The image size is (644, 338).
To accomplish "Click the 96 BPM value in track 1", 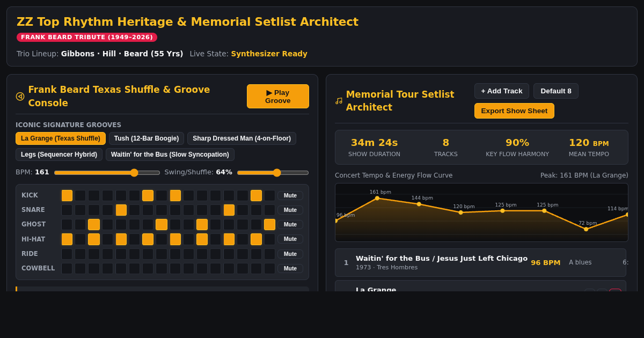I will tap(546, 262).
